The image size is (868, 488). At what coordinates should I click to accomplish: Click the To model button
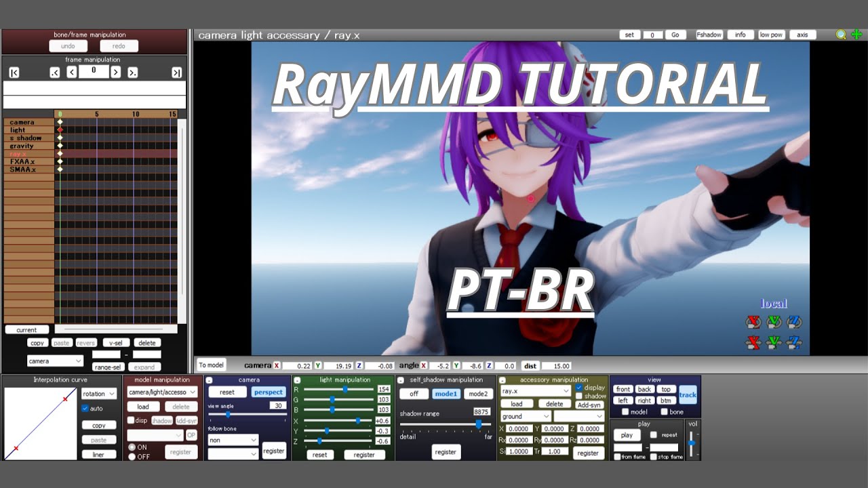pyautogui.click(x=211, y=365)
